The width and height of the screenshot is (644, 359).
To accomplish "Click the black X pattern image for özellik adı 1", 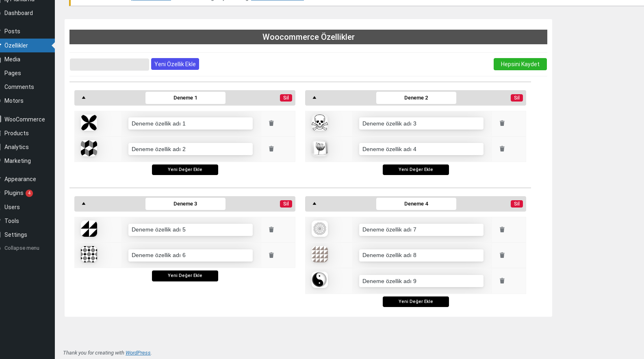I will pyautogui.click(x=89, y=123).
